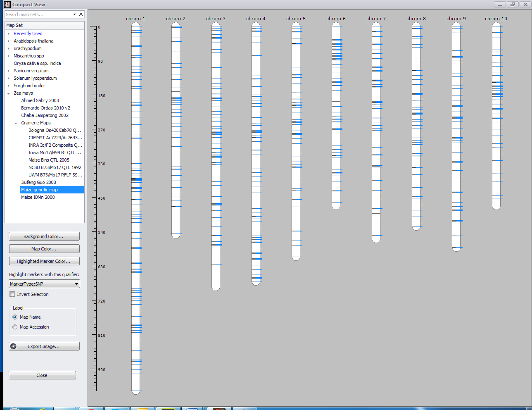This screenshot has height=410, width=532.
Task: Select Oryza sativa ssp. indica
Action: click(x=37, y=63)
